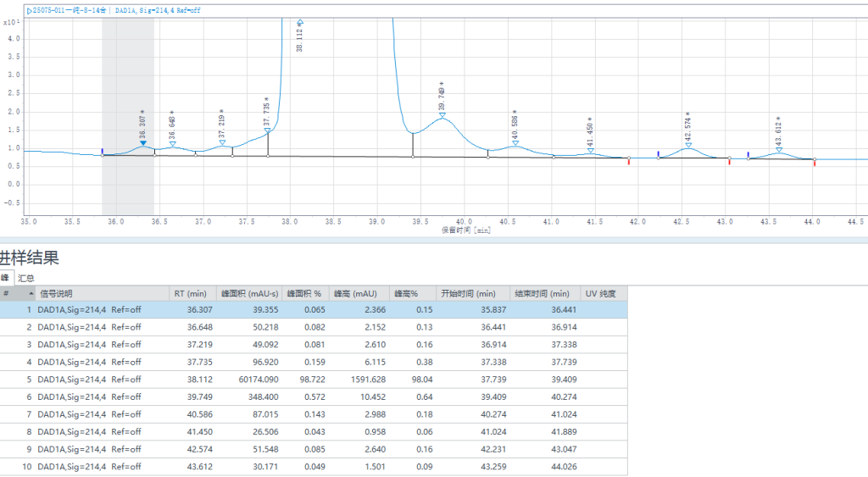Select the peak apex triangle at 39.749
Viewport: 868px width, 477px height.
click(442, 115)
